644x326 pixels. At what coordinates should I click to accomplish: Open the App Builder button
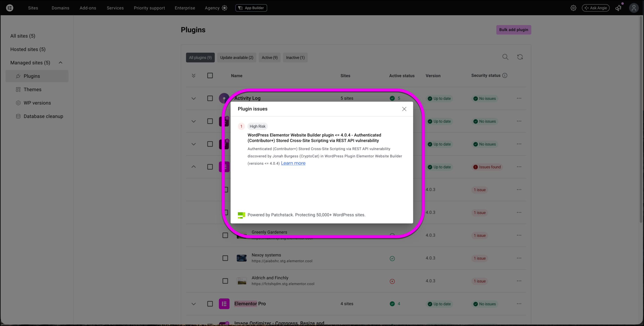[x=251, y=8]
